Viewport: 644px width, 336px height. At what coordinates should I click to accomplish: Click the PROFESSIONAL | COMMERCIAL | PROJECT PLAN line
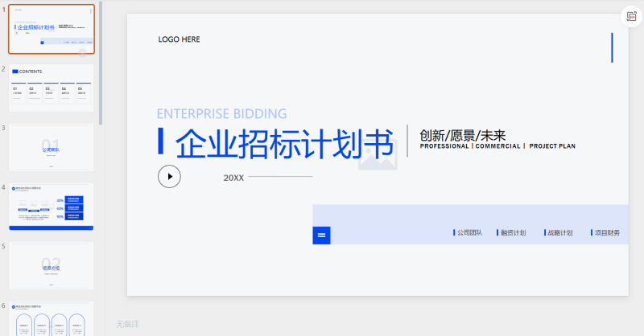click(x=497, y=146)
